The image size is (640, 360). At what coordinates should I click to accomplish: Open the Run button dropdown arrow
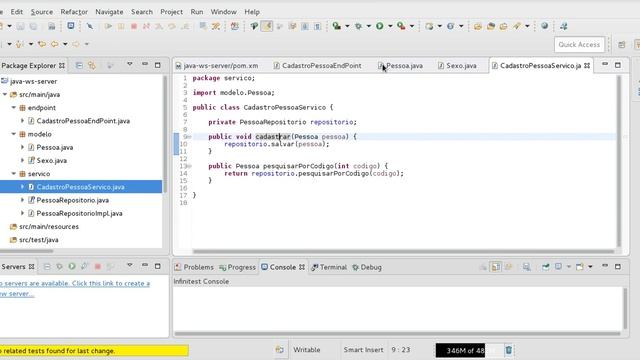click(x=390, y=26)
